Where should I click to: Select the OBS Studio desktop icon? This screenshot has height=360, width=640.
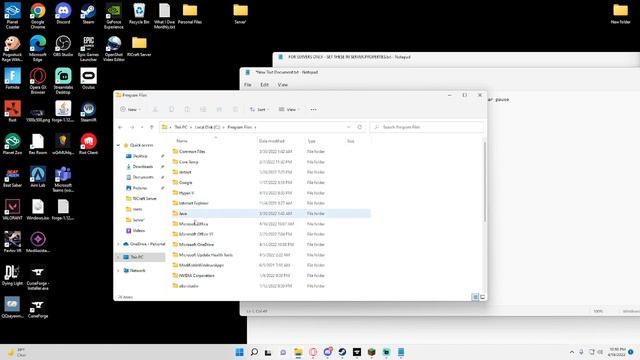coord(63,46)
